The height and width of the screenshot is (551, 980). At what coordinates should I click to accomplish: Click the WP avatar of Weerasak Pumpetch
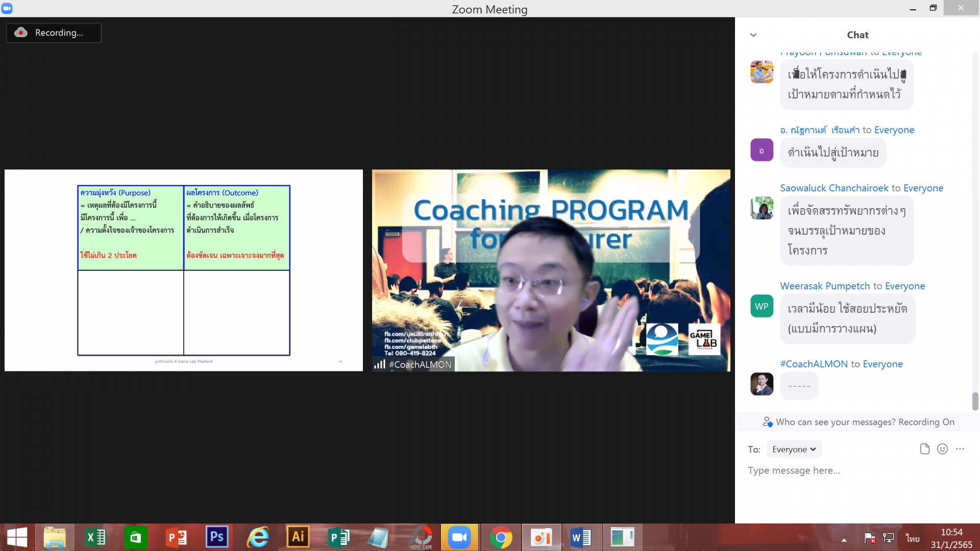click(762, 306)
